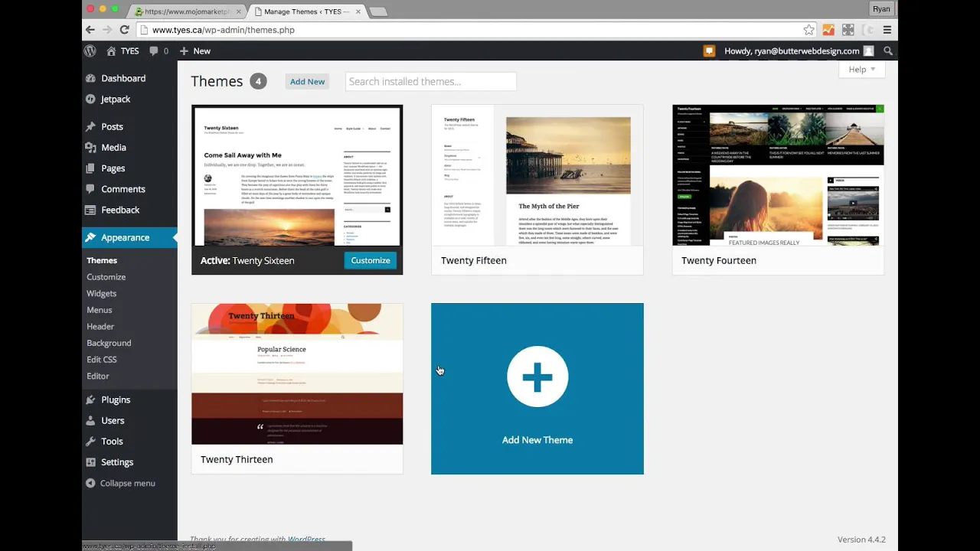The height and width of the screenshot is (551, 980).
Task: Open the Customize submenu item
Action: point(106,277)
